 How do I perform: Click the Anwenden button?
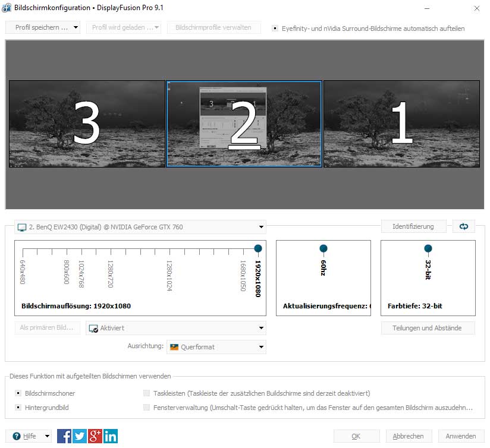coord(461,436)
